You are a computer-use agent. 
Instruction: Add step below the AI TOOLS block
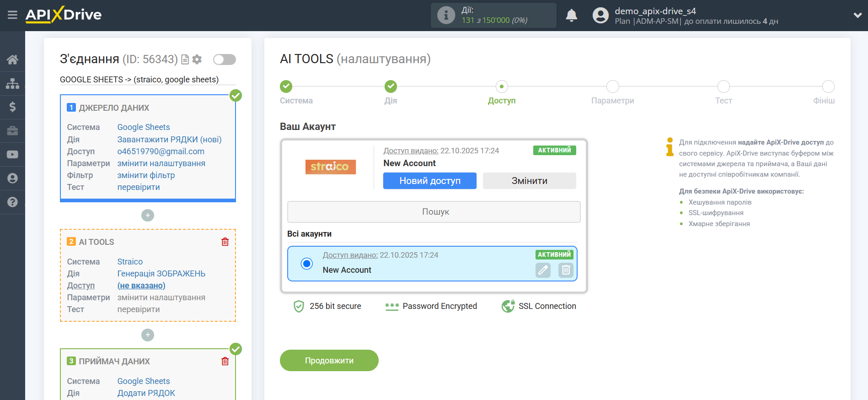click(148, 335)
